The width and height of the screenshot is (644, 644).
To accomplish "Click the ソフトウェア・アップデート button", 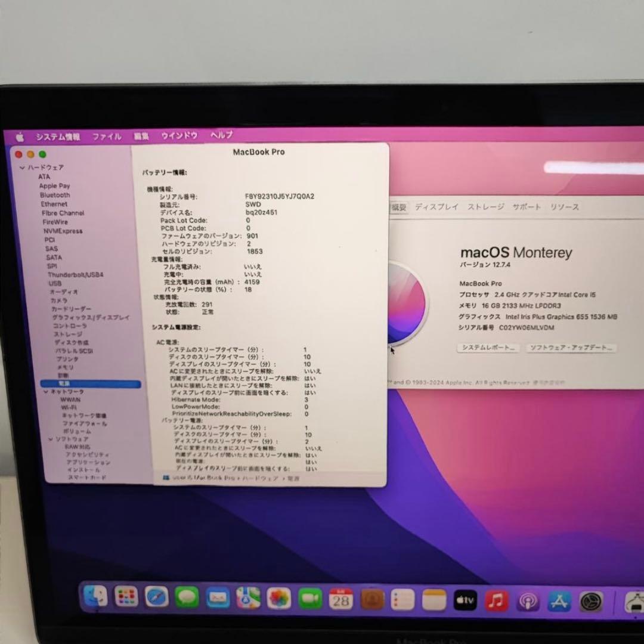I will coord(571,348).
